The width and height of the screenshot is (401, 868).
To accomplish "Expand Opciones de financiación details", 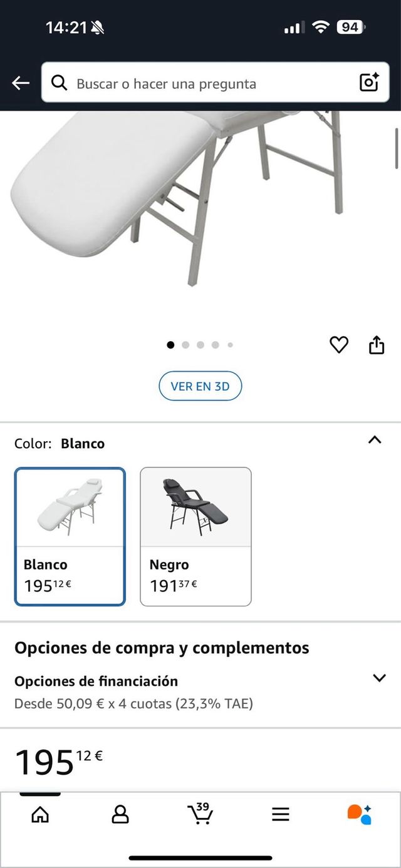I will click(379, 677).
